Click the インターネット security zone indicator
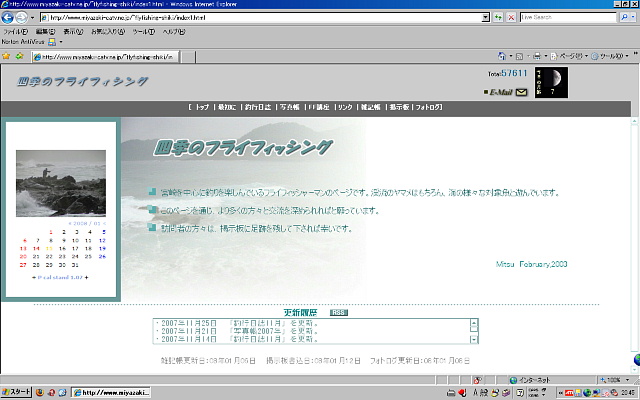640x400 pixels. click(x=530, y=380)
